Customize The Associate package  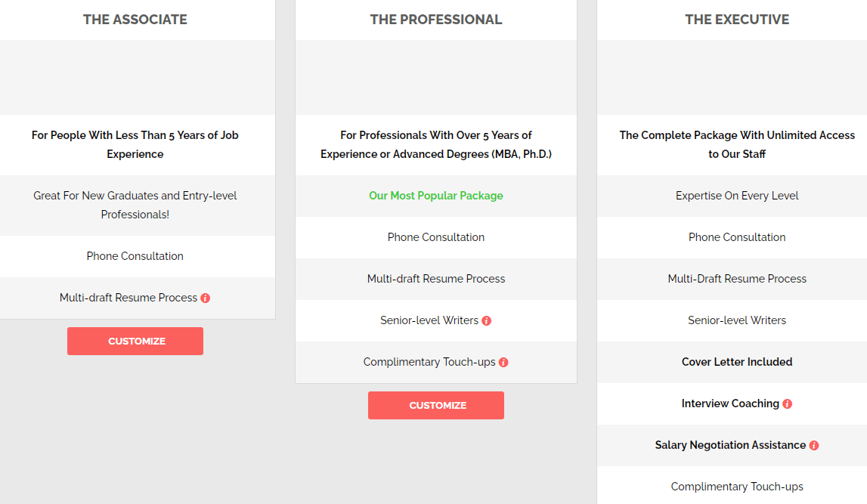click(135, 341)
